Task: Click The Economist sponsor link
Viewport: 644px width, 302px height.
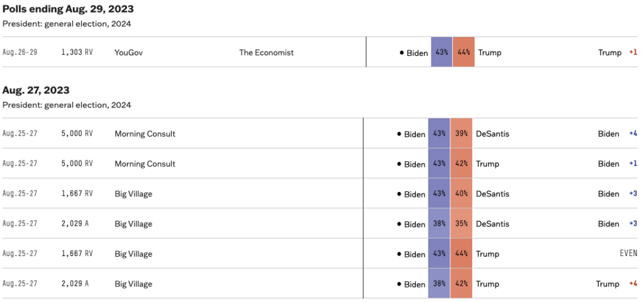Action: [x=266, y=53]
